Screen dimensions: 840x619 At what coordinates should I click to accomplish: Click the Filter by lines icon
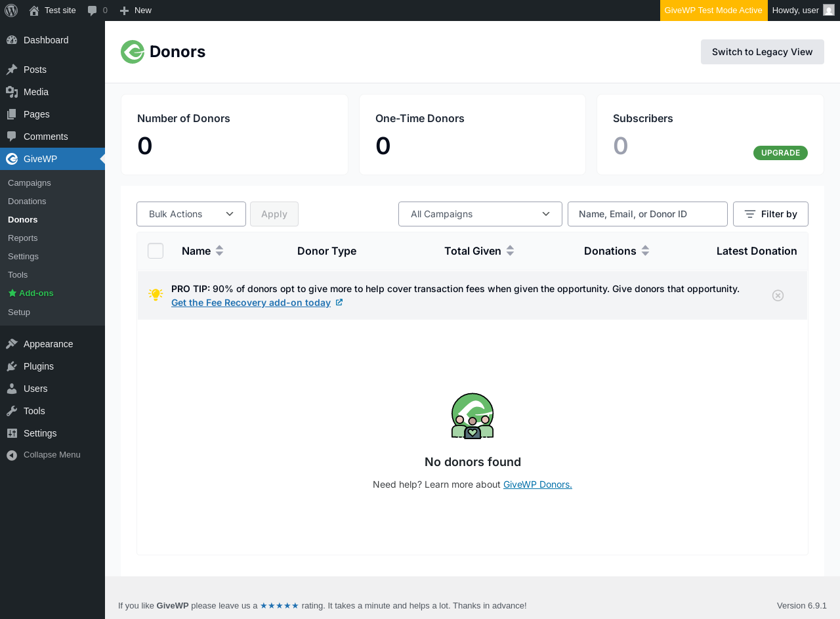pos(750,214)
